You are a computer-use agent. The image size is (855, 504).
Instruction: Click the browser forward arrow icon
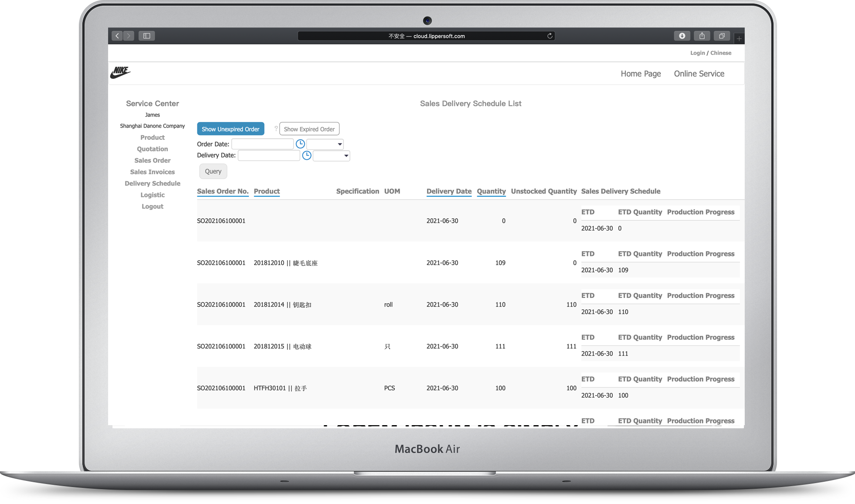[129, 36]
